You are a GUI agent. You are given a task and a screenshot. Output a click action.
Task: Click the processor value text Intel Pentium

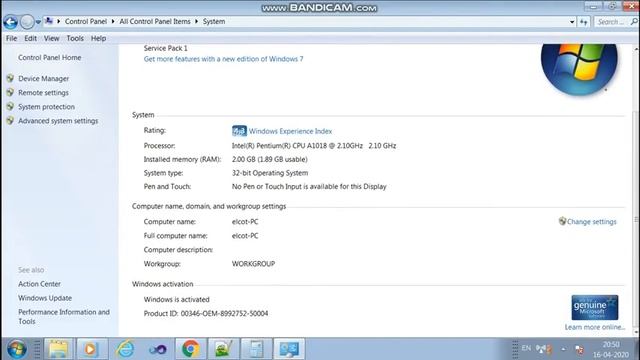(314, 145)
